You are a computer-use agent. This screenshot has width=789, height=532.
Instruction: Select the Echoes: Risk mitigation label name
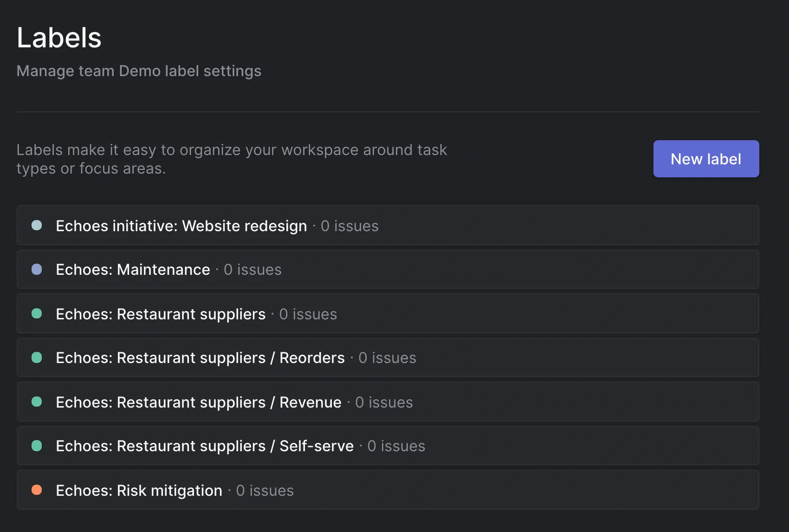point(139,490)
